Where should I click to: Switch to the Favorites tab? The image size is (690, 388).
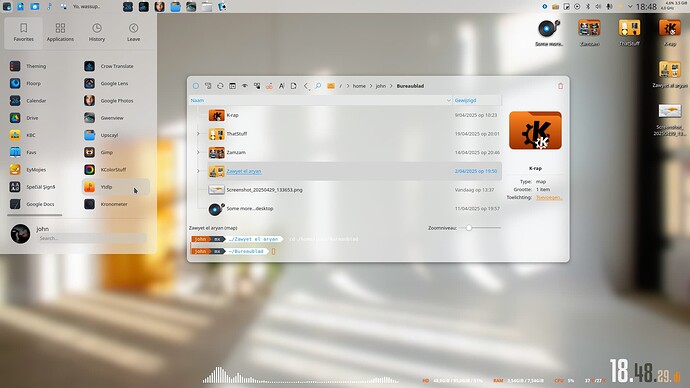24,32
